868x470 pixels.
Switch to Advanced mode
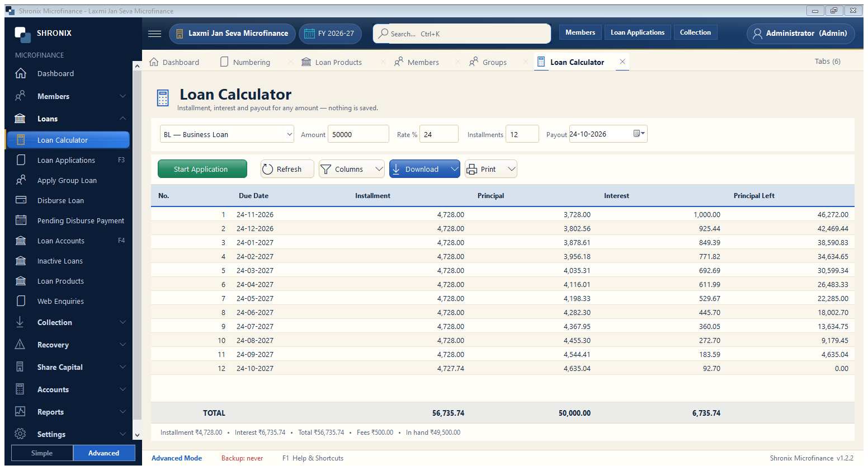click(104, 453)
